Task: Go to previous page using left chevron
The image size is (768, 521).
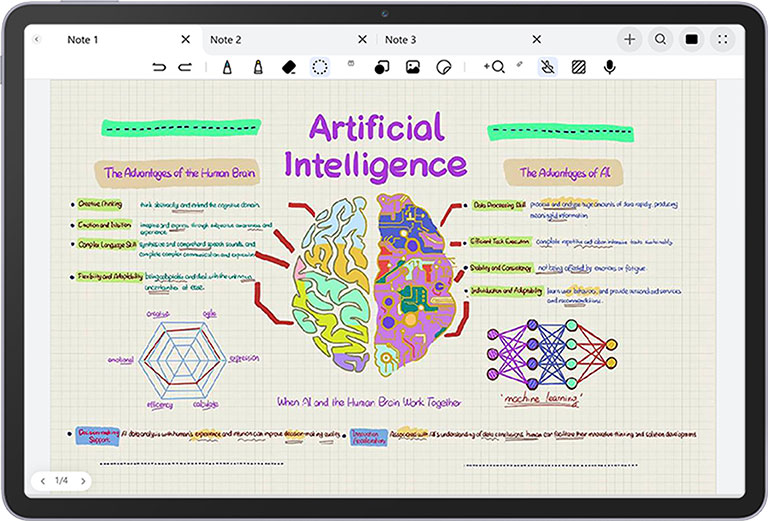Action: coord(42,481)
